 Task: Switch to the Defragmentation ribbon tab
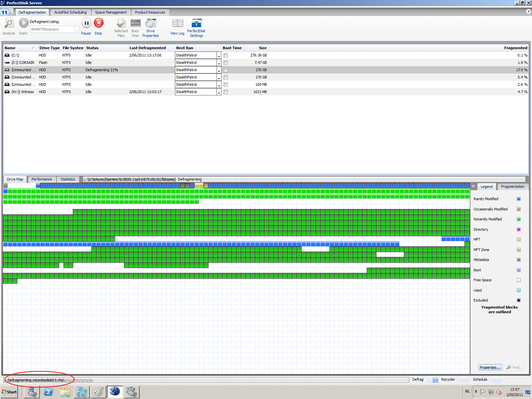[32, 12]
